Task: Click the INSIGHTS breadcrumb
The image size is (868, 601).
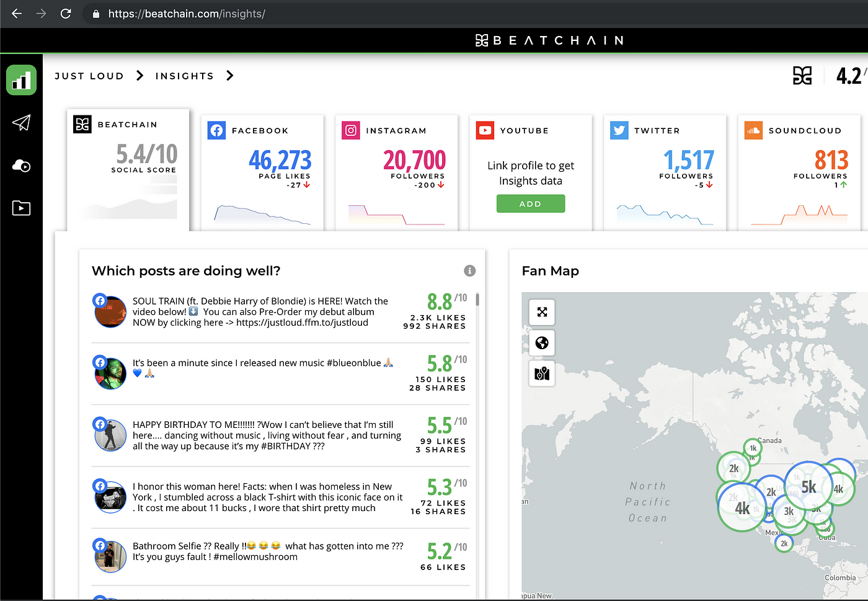Action: click(x=185, y=76)
